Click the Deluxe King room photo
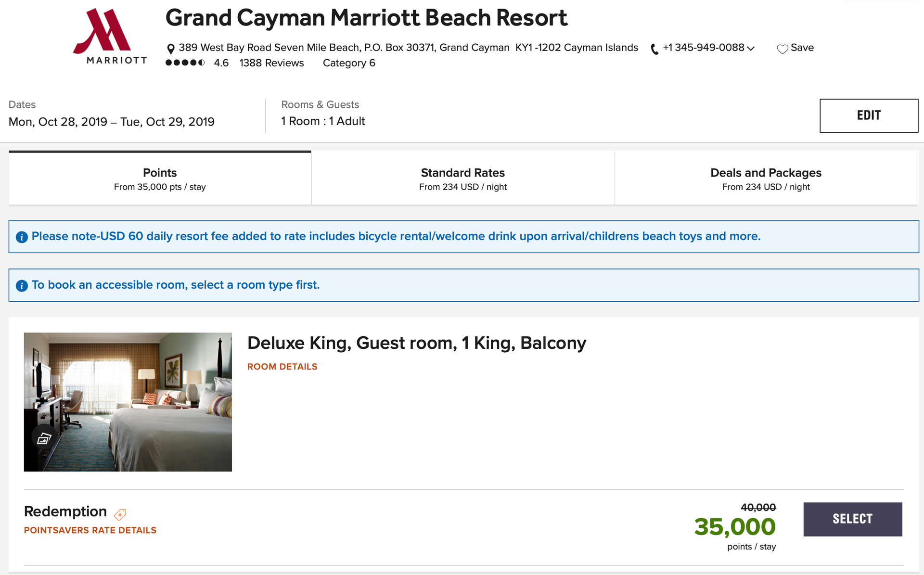924x575 pixels. (128, 402)
